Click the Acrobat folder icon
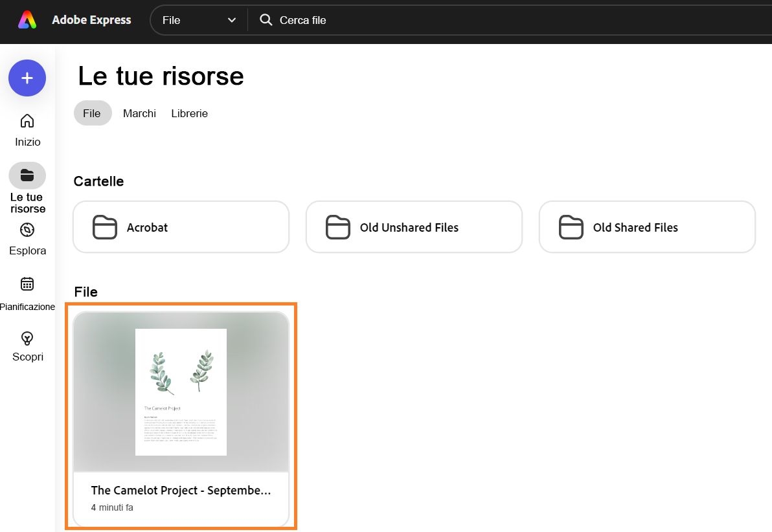The width and height of the screenshot is (772, 532). (x=105, y=227)
